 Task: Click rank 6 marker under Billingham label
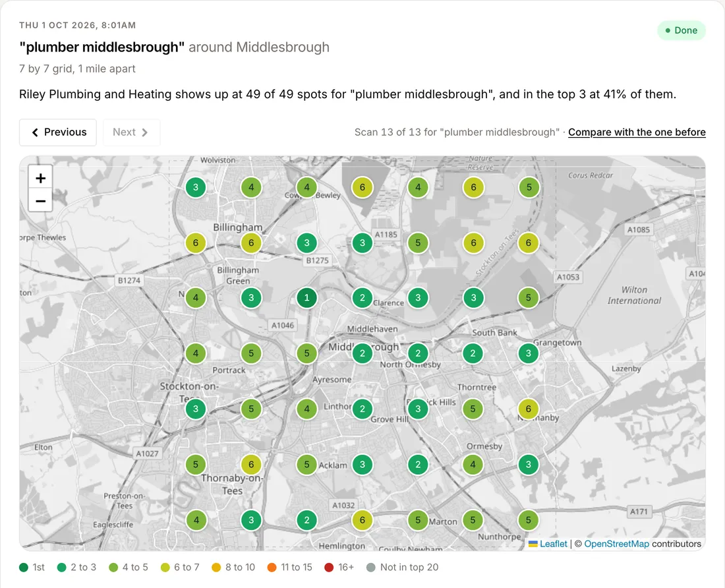(x=251, y=243)
